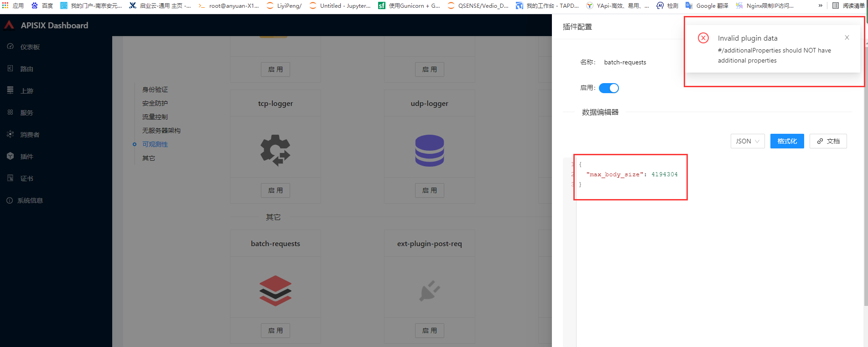This screenshot has height=347, width=868.
Task: Enable the batch-requests plugin
Action: 275,331
